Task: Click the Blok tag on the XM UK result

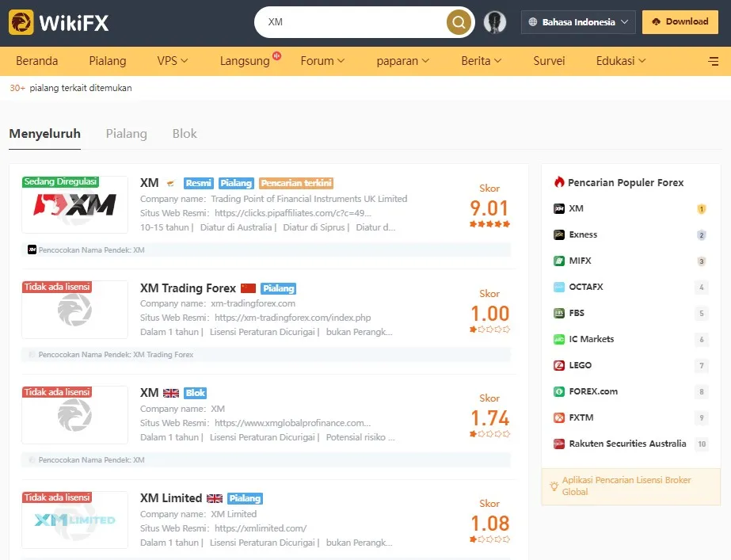Action: [195, 393]
